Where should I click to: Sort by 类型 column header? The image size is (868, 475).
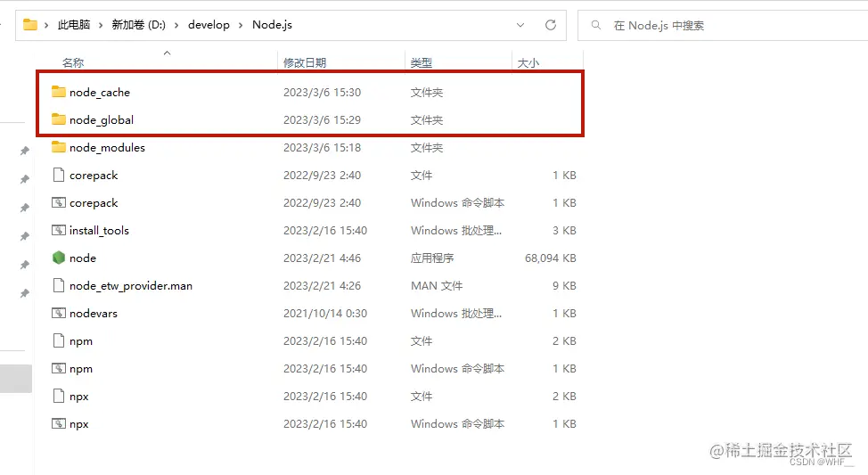pyautogui.click(x=422, y=62)
